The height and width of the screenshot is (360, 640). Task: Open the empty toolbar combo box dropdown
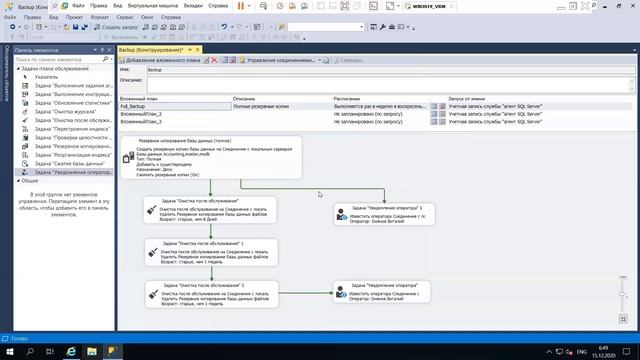[x=361, y=27]
